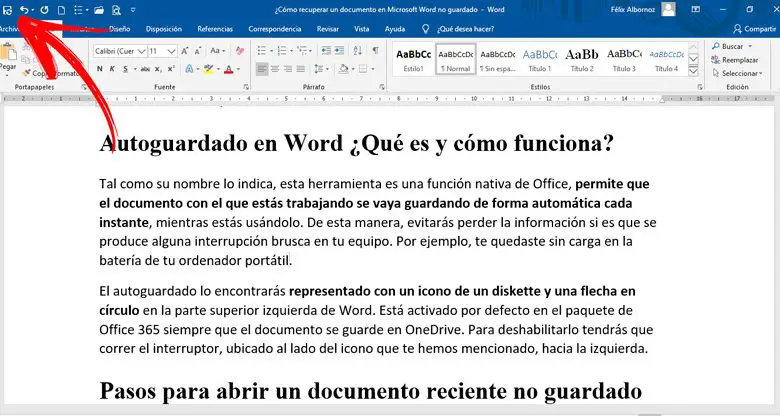This screenshot has width=780, height=416.
Task: Apply the Título 2 style
Action: click(x=582, y=60)
